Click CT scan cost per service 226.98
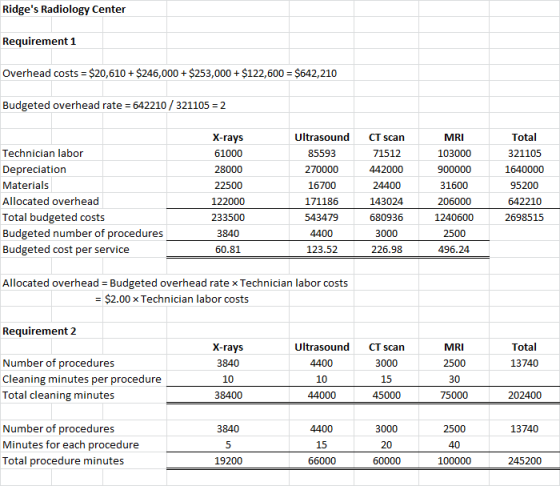Screen dimensions: 560x486 click(x=387, y=250)
